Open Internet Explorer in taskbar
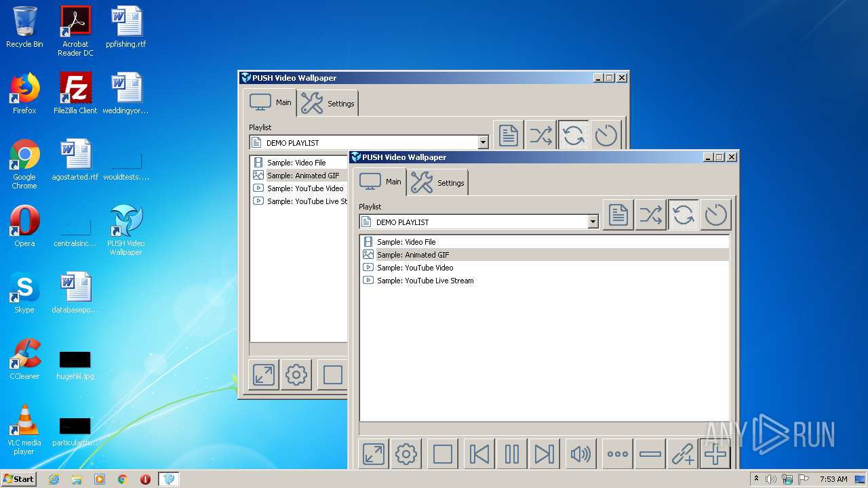 coord(54,479)
